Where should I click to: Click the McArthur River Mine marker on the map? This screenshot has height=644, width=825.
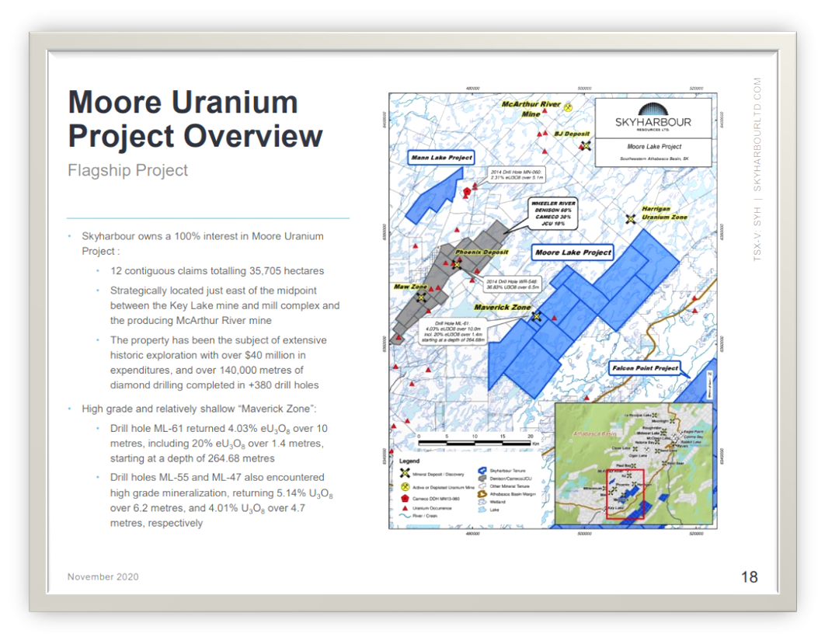(568, 107)
